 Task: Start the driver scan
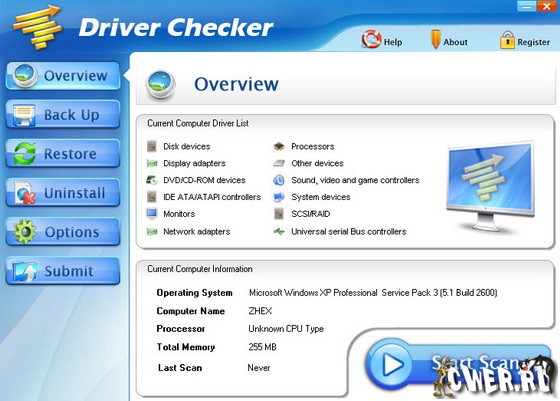point(458,365)
